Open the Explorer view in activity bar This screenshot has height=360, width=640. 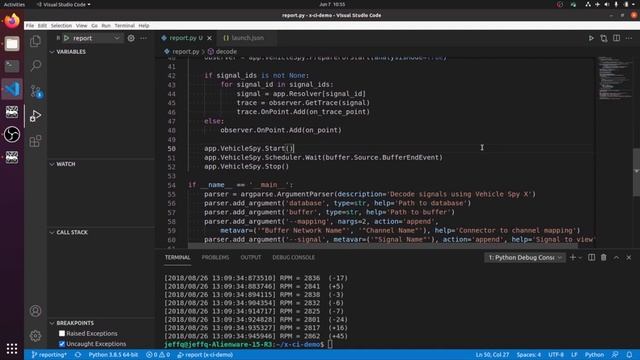click(x=36, y=41)
